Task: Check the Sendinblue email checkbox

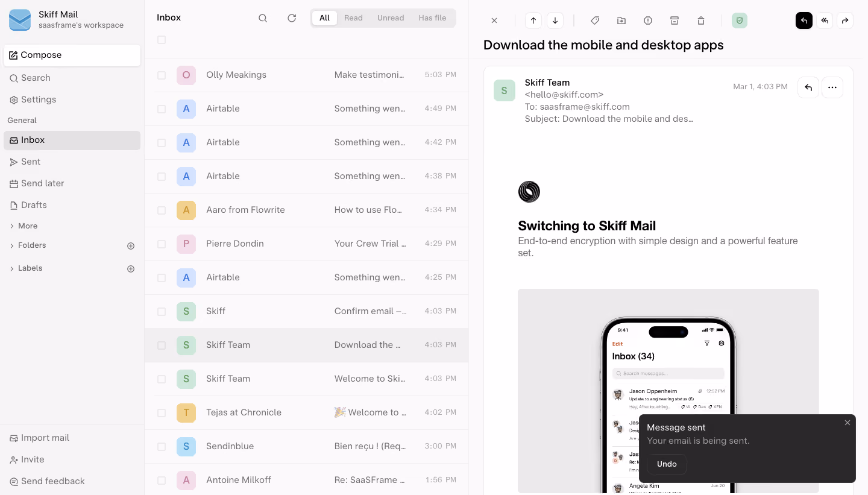Action: point(162,447)
